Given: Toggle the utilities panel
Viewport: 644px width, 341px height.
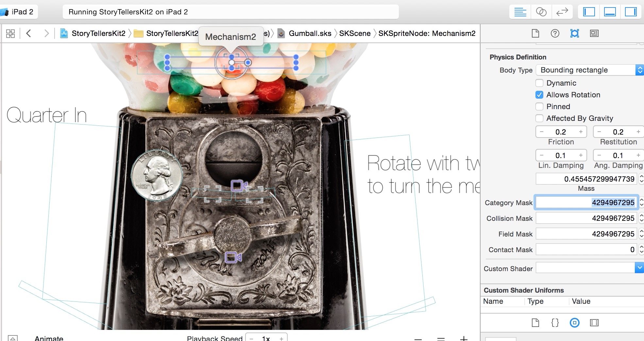Looking at the screenshot, I should (631, 12).
